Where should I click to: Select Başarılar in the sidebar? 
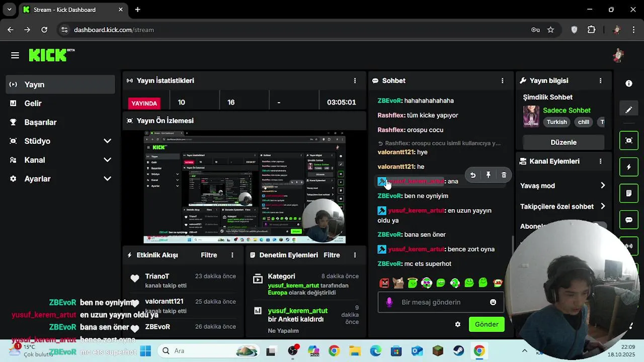pos(60,122)
